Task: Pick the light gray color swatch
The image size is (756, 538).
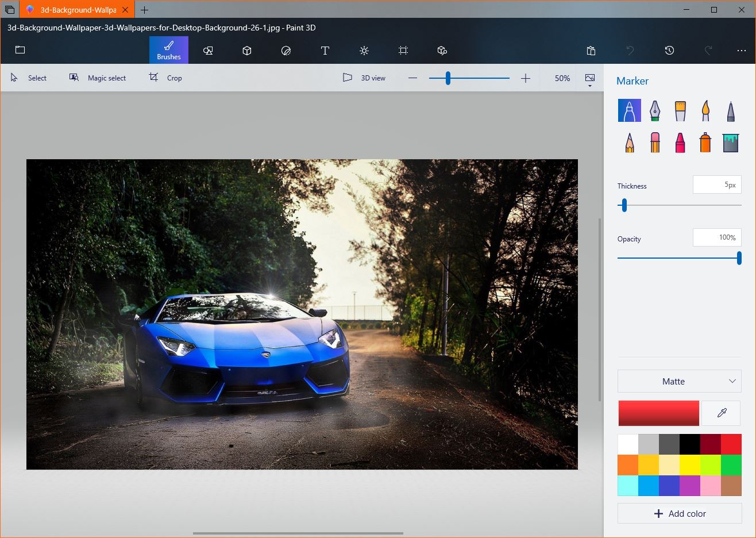Action: tap(649, 444)
